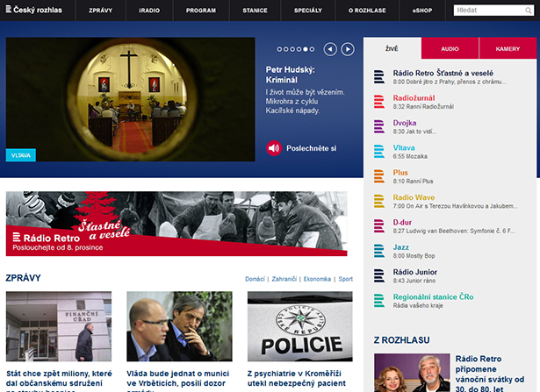Open the two politicians news thumbnail
The height and width of the screenshot is (392, 540).
pyautogui.click(x=179, y=326)
